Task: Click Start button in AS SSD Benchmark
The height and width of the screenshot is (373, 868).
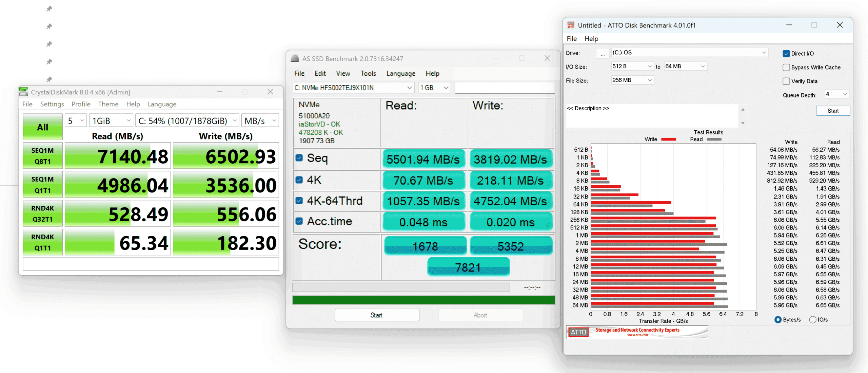Action: pyautogui.click(x=377, y=315)
